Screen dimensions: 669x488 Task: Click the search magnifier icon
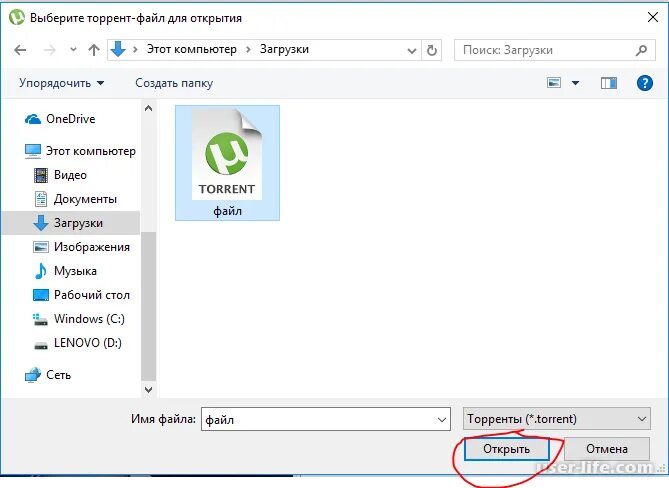pyautogui.click(x=641, y=50)
